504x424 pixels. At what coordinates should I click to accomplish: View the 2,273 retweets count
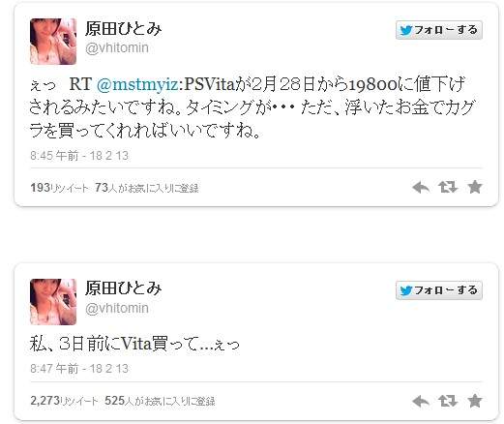click(64, 401)
